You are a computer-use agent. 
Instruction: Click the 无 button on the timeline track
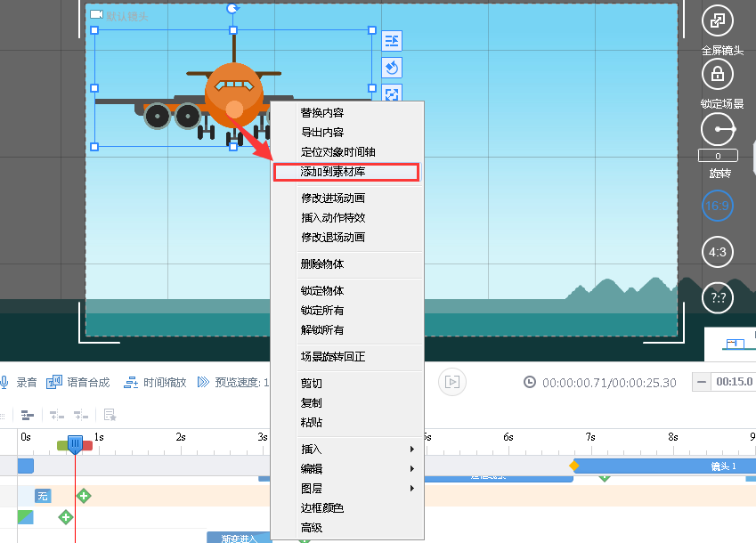tap(41, 496)
